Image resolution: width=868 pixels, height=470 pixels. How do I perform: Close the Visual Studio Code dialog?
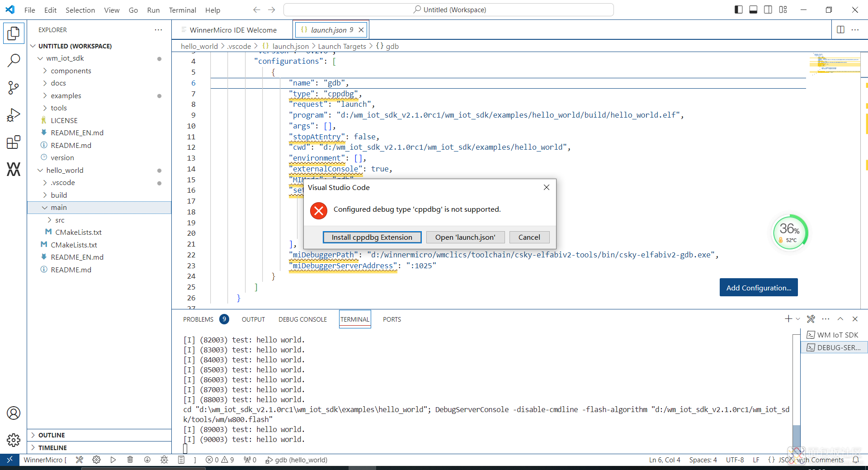(x=546, y=187)
